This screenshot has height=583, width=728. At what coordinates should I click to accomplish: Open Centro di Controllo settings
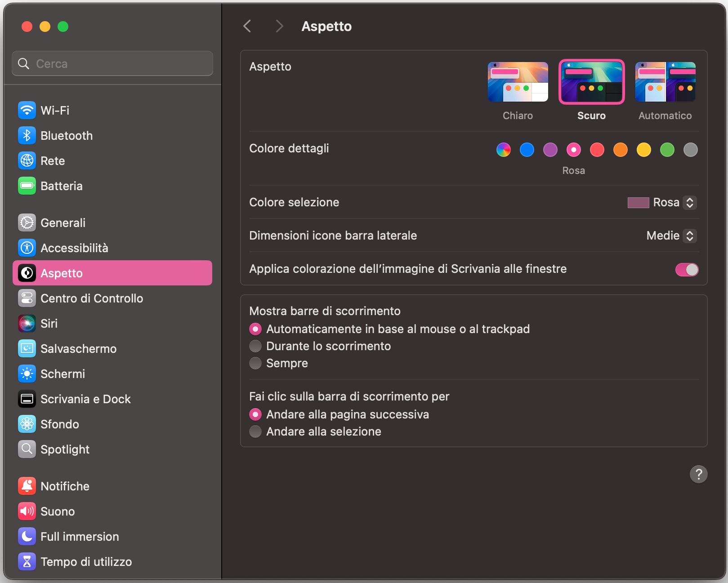92,298
